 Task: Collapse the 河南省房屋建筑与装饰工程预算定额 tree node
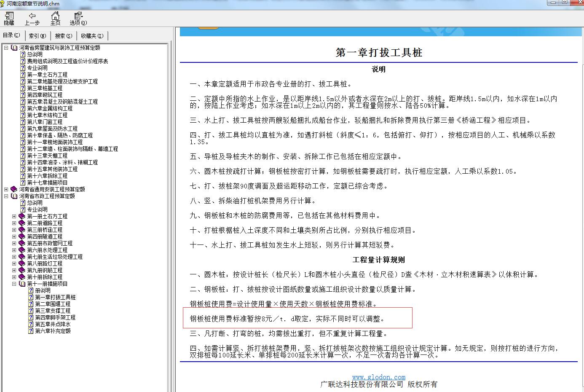click(6, 48)
